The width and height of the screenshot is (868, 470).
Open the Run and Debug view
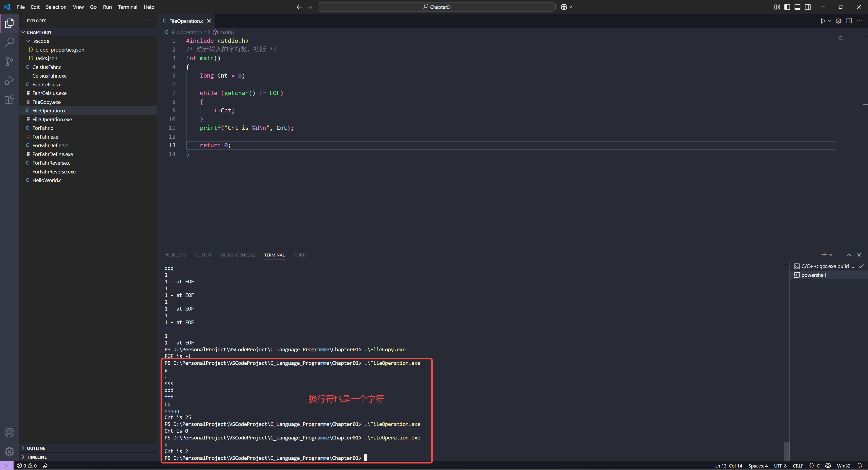point(9,80)
